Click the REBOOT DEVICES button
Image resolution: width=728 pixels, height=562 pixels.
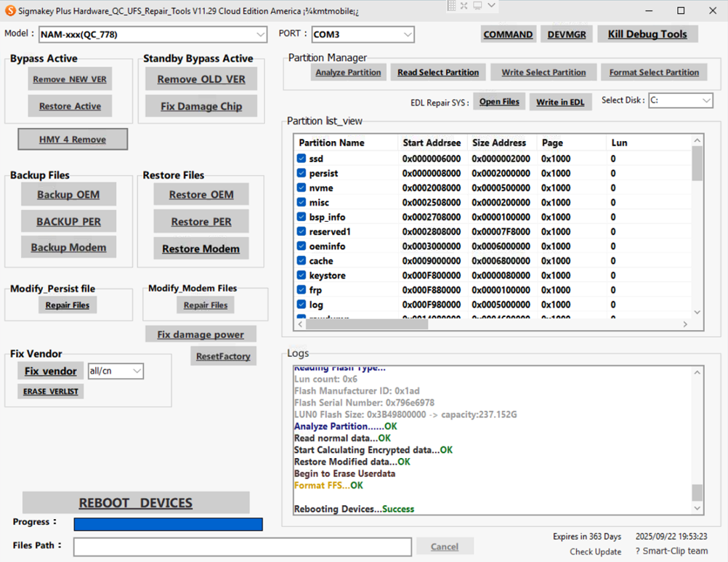136,503
